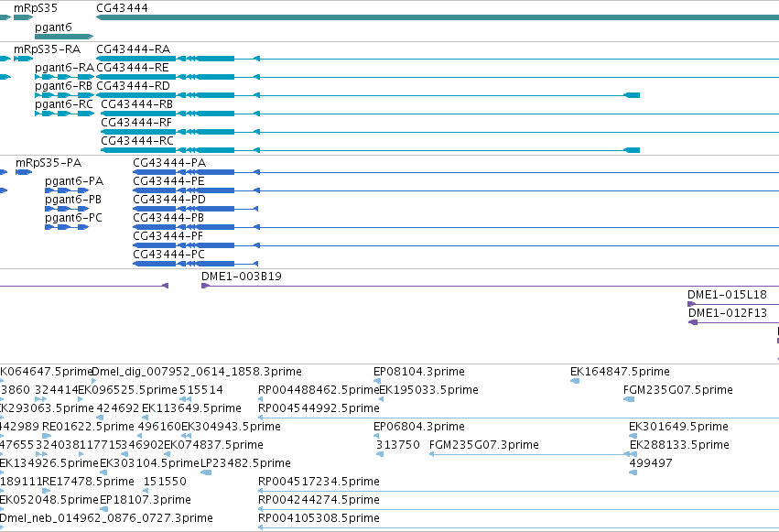Click clone DME1-003B19
779x532 pixels.
tap(242, 277)
